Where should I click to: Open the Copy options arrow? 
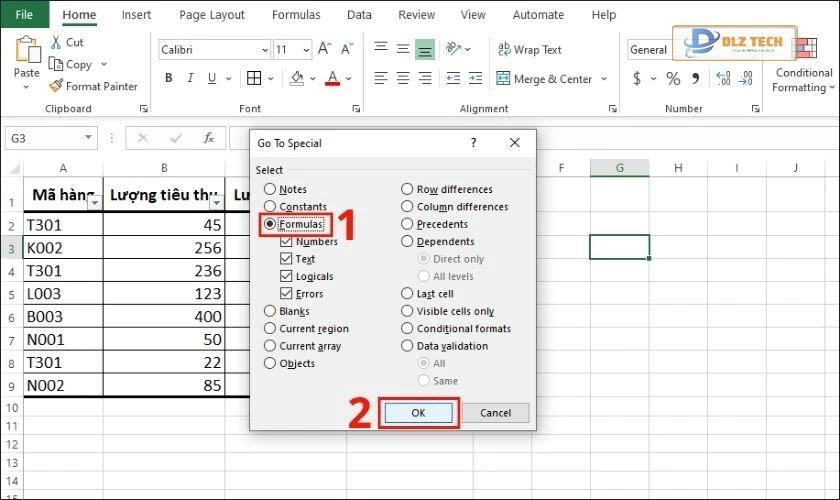point(104,64)
